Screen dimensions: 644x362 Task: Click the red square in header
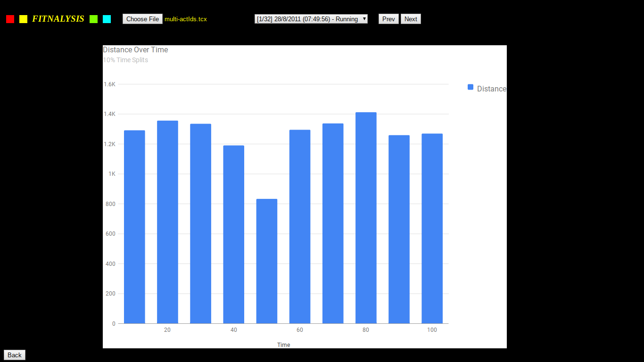(x=10, y=19)
